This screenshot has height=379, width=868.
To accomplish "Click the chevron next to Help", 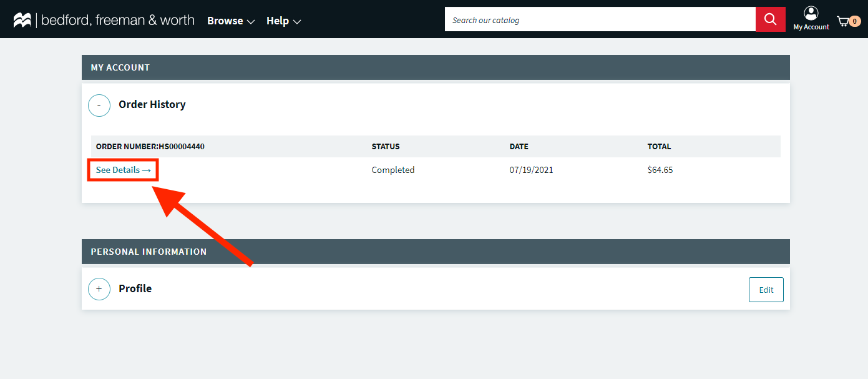I will tap(297, 22).
